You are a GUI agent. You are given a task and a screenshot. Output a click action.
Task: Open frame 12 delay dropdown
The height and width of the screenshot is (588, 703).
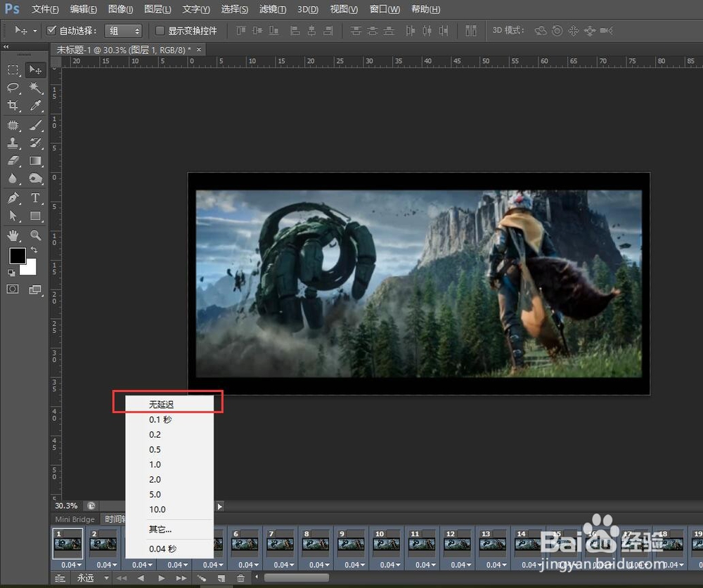click(x=461, y=565)
